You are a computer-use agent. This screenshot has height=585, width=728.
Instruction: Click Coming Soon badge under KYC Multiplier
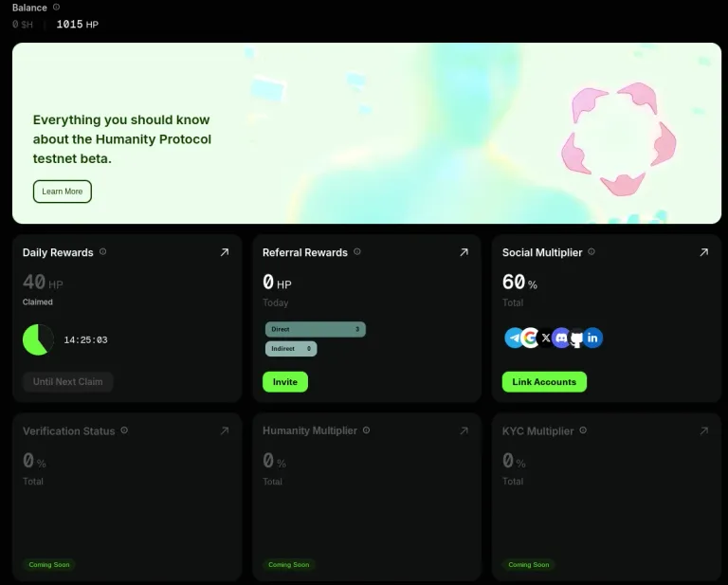click(529, 564)
